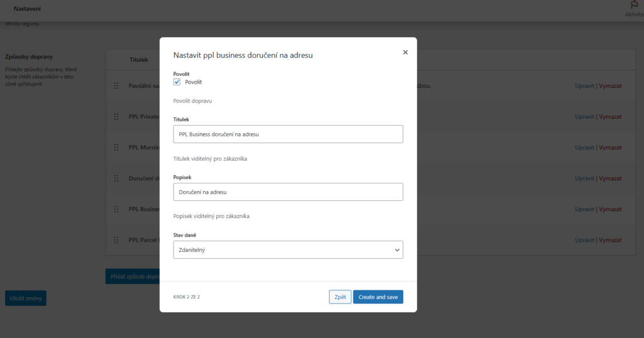Click drag handle for PPL Morning row
Screen dimensions: 644x338
coord(116,147)
